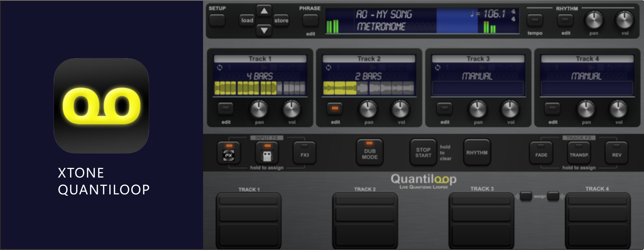
Task: Select previous phrase with up arrow
Action: click(x=264, y=11)
